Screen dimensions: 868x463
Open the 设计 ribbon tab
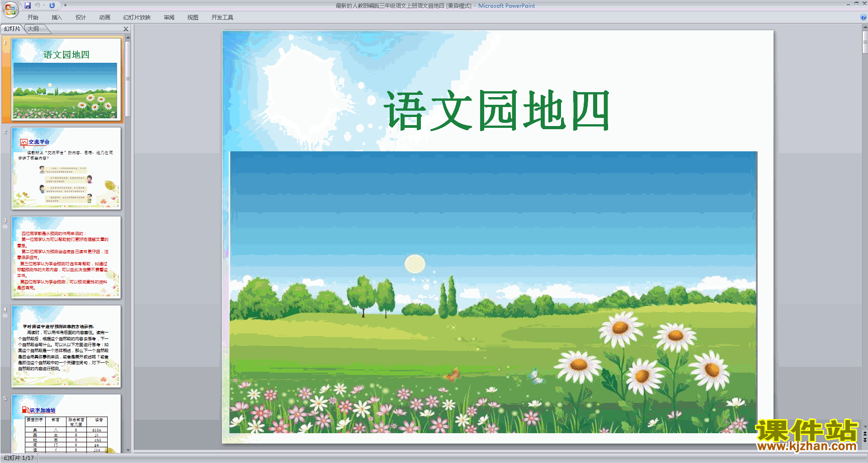80,18
